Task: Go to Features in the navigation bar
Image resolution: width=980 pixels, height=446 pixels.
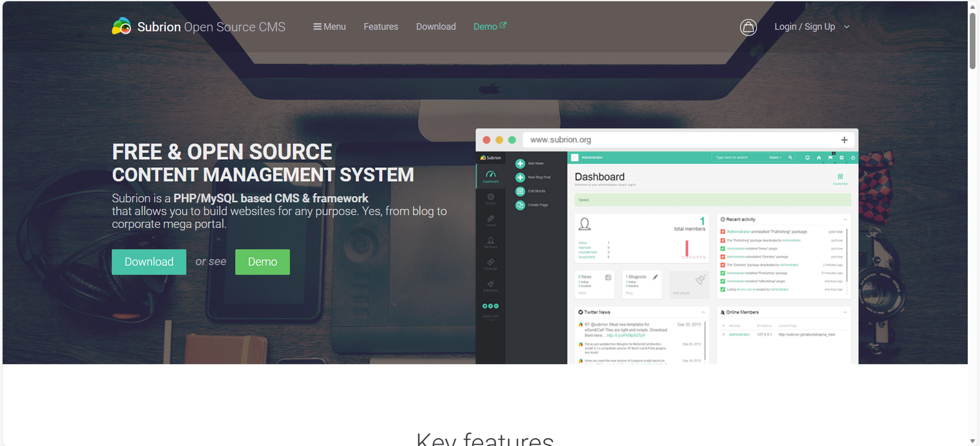Action: 381,27
